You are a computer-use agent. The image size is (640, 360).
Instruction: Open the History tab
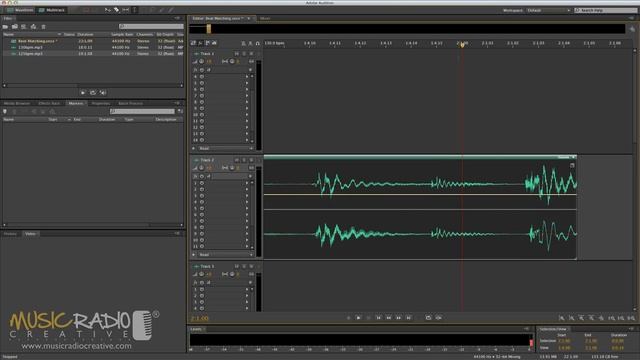coord(10,234)
